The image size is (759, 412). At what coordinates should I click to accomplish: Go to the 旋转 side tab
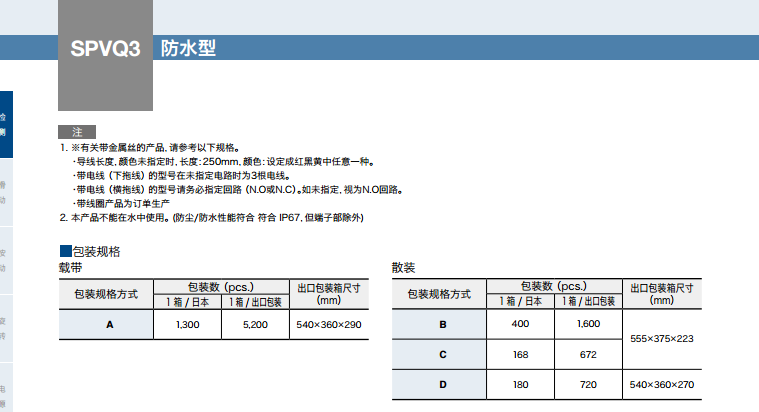click(4, 328)
